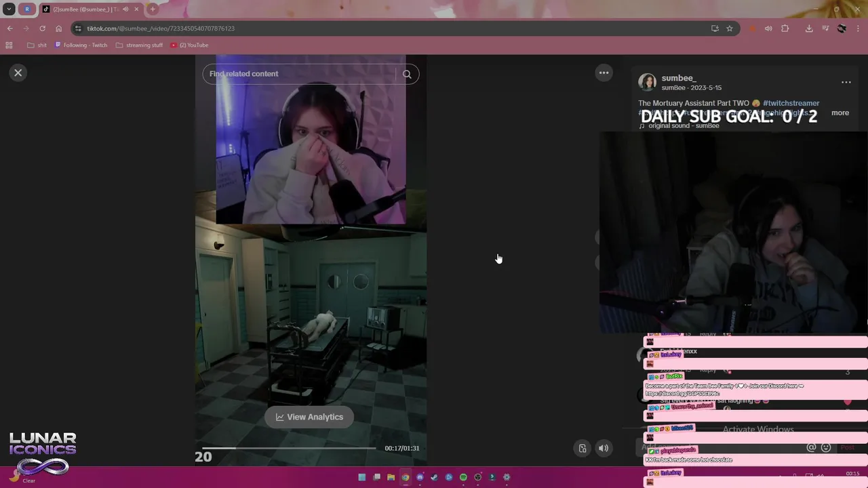Go back in the browser
Screen dimensions: 868x488
point(9,28)
